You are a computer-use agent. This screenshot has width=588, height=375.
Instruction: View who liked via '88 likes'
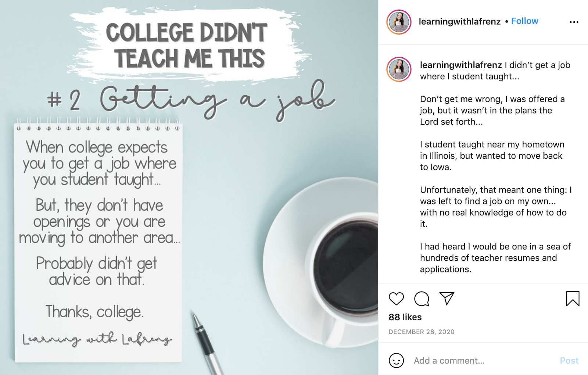click(405, 317)
